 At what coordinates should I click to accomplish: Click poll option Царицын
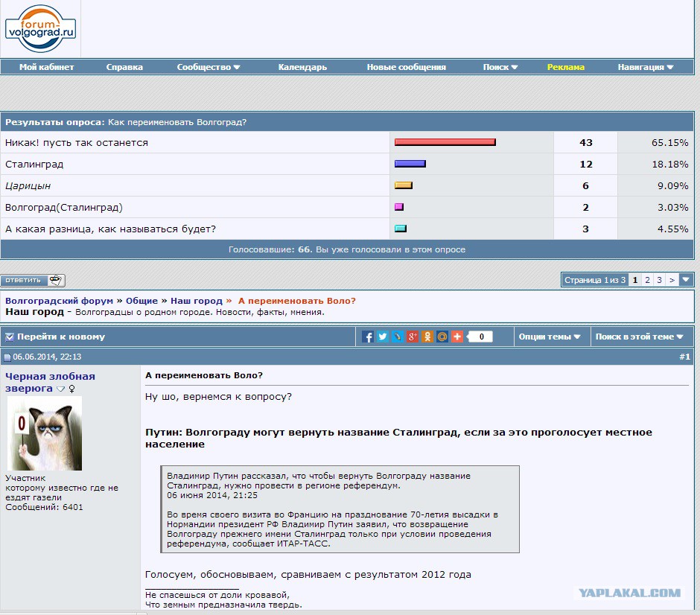pos(28,186)
